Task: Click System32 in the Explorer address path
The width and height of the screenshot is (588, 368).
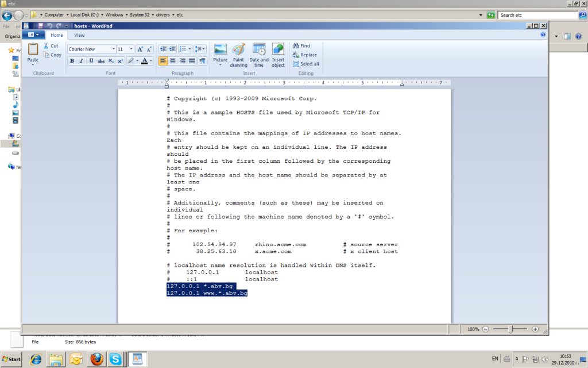Action: [x=140, y=15]
